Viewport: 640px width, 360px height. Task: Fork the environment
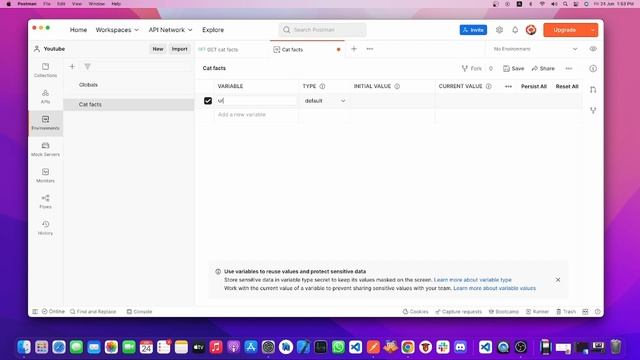472,69
